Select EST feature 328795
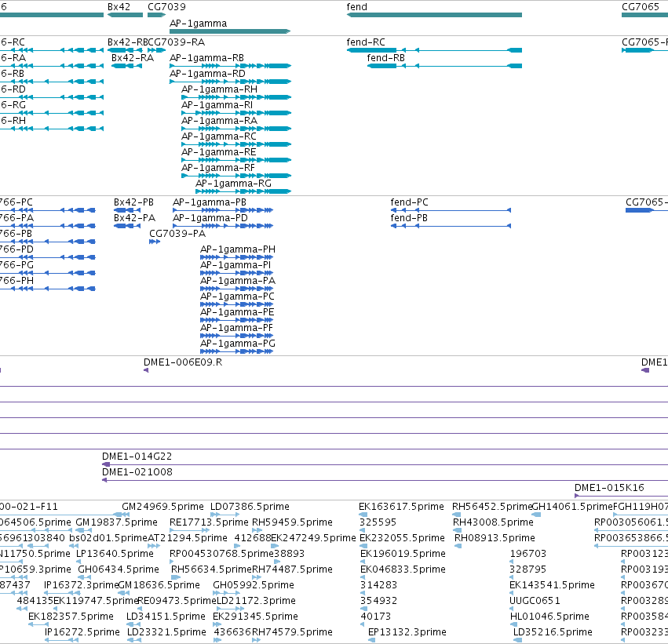Screen dimensions: 668x644 click(527, 569)
